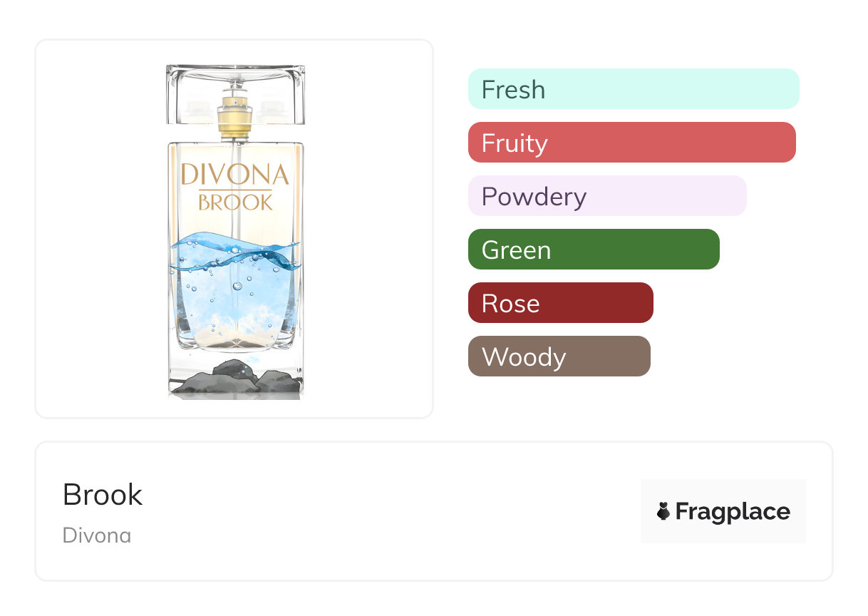Screen dimensions: 868x616
Task: Click the Fragplace perfume bottle icon
Action: [663, 511]
